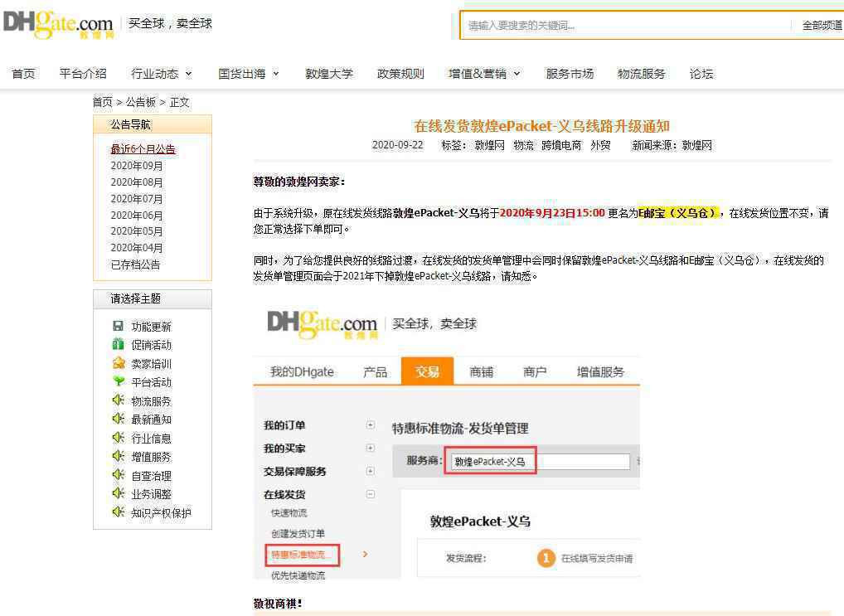
Task: Select the 行业信息 topic
Action: click(151, 438)
